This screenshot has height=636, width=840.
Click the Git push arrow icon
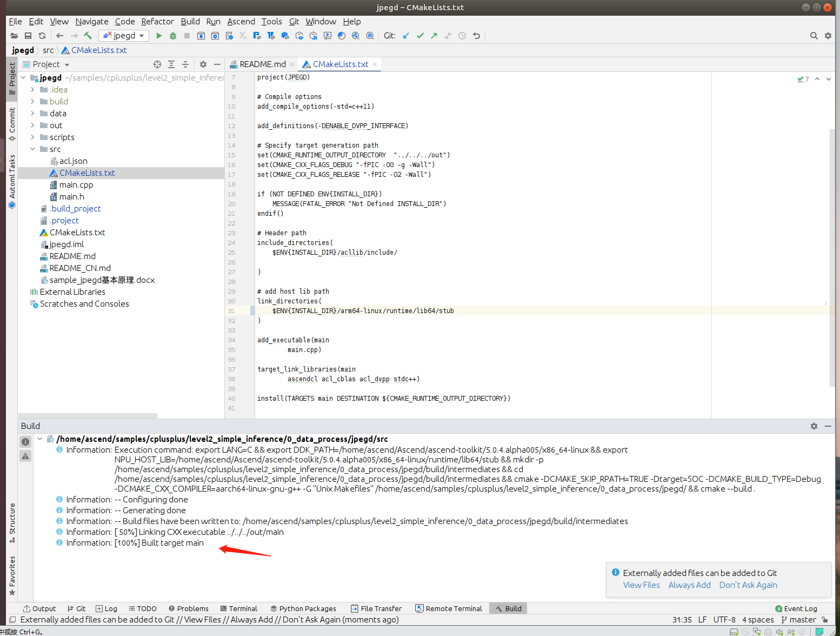click(x=434, y=36)
